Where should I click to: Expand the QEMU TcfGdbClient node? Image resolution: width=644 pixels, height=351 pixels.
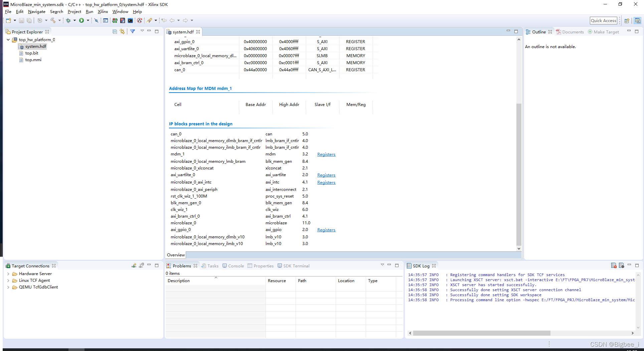(x=8, y=287)
